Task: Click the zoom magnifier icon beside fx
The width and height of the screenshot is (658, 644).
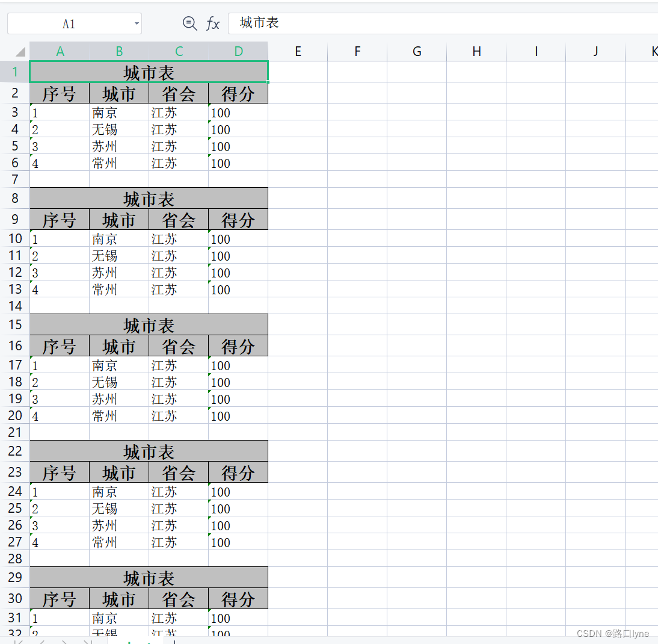Action: (x=189, y=23)
